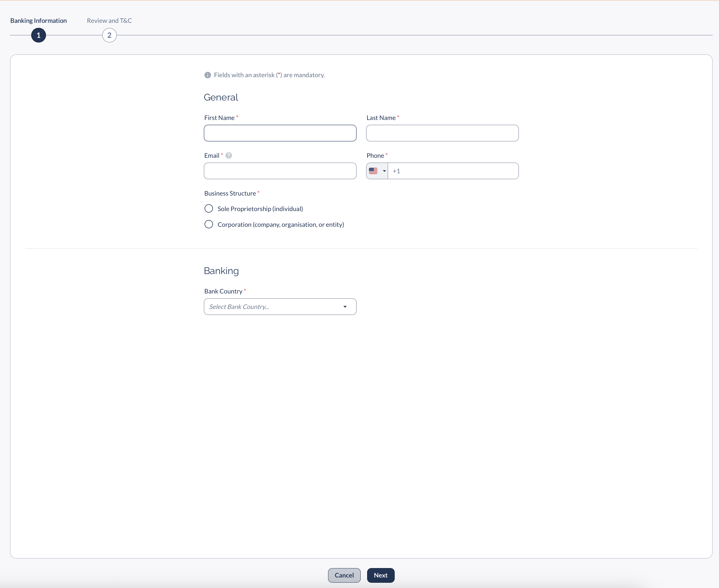Go to the Banking Information step
The width and height of the screenshot is (719, 588).
point(38,20)
